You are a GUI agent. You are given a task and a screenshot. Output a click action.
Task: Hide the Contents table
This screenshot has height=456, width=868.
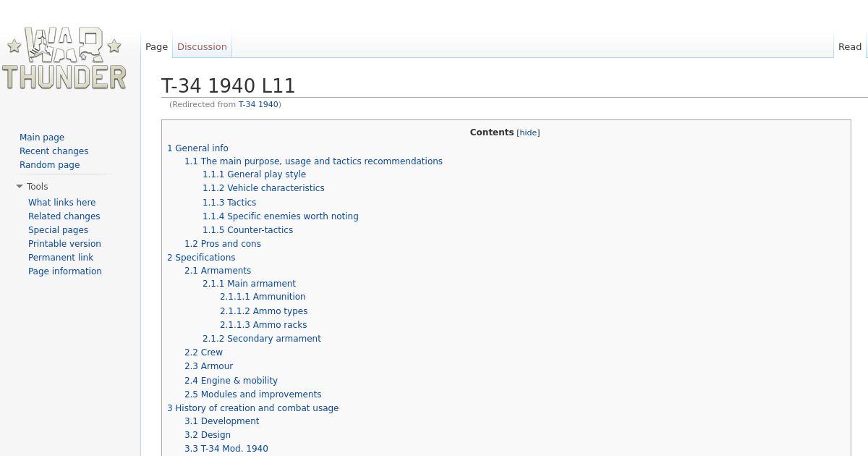tap(528, 132)
